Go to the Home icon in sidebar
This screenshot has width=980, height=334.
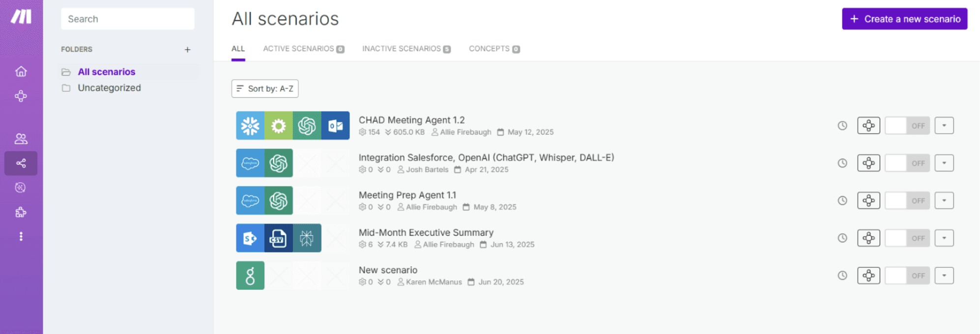click(21, 71)
